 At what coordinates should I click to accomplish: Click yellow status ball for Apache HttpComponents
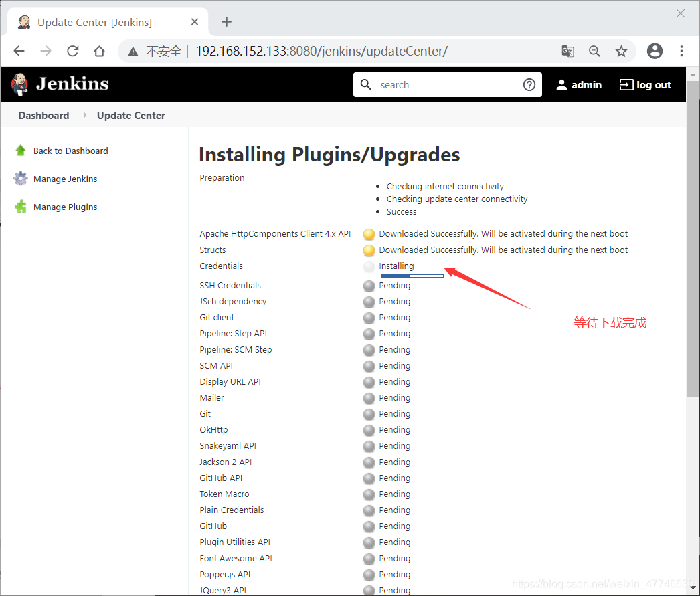(369, 234)
